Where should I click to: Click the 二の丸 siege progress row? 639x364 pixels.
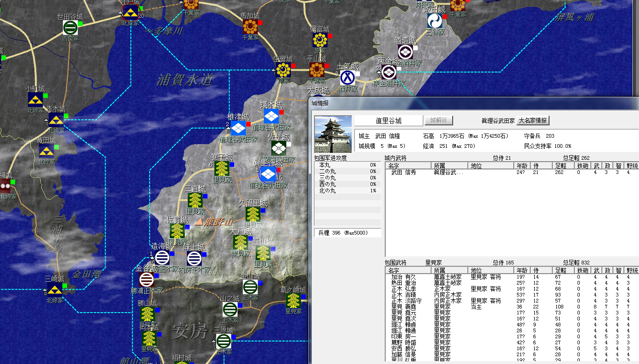[348, 171]
